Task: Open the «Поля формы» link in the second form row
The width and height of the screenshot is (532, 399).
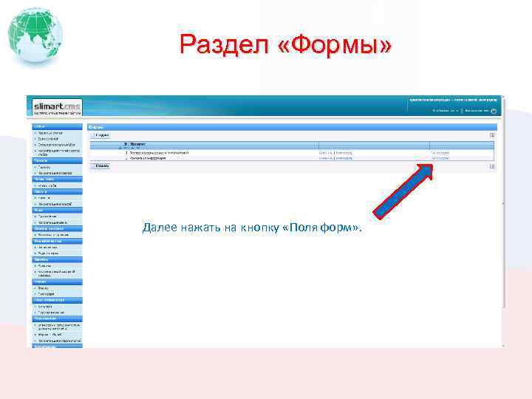Action: coord(440,158)
